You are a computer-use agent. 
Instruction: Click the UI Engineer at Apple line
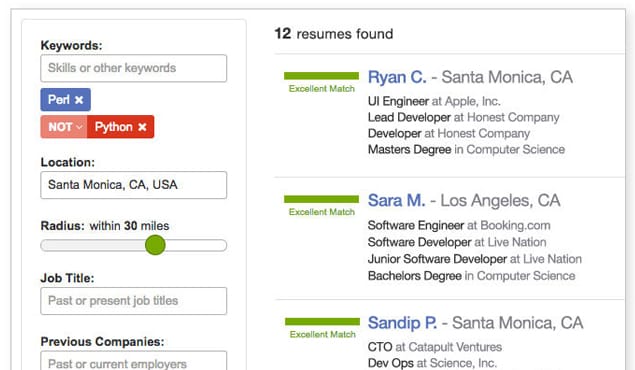434,101
